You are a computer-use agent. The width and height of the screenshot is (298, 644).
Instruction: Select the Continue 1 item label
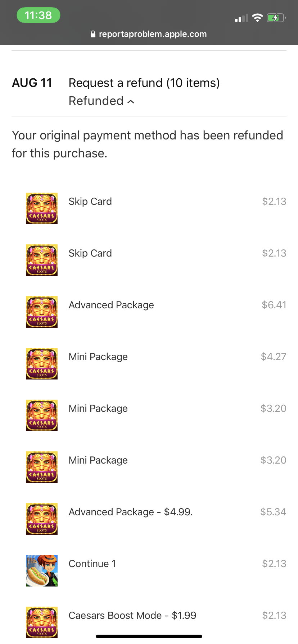92,563
